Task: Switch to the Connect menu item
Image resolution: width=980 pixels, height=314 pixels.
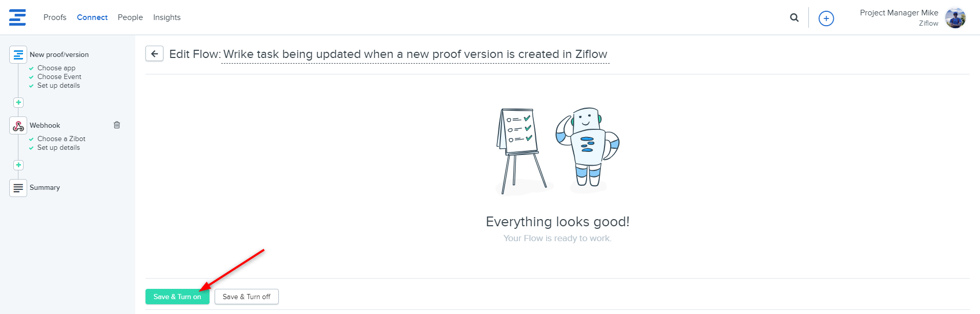Action: click(x=92, y=17)
